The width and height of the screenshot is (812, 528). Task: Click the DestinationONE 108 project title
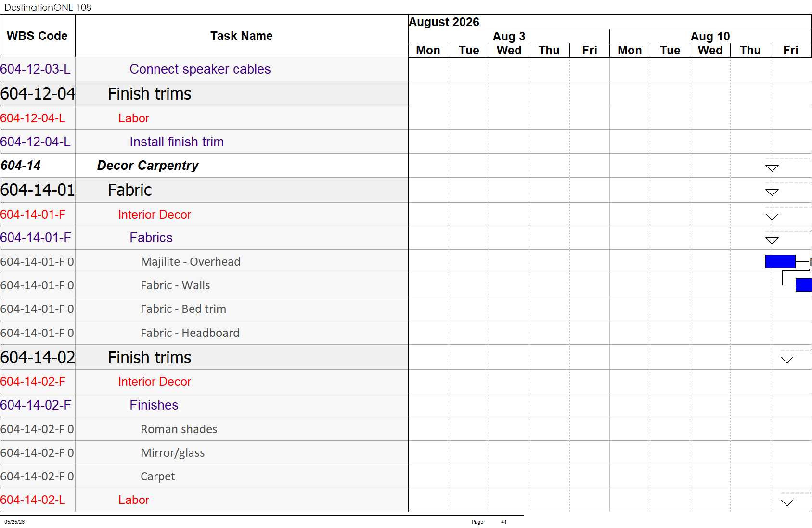coord(48,7)
